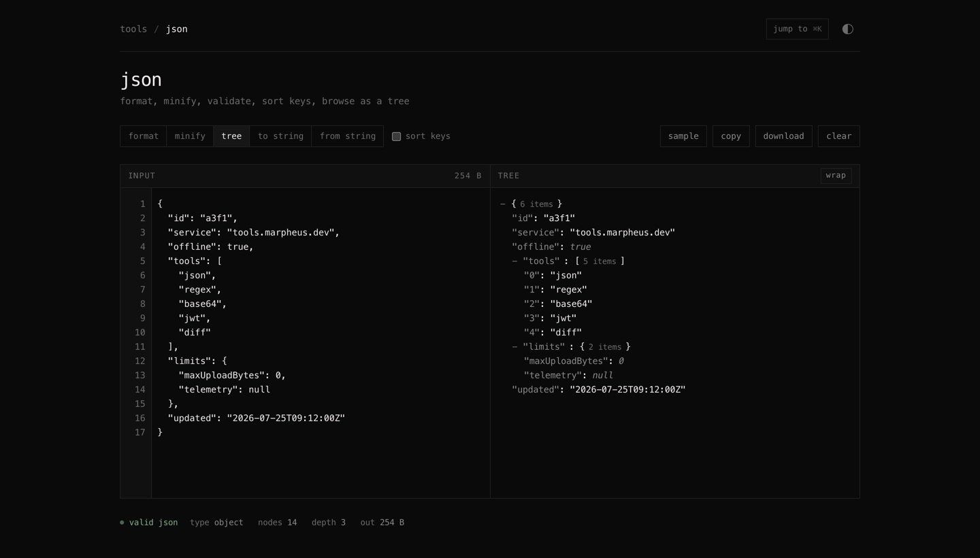The image size is (980, 558).
Task: Clear the input editor
Action: tap(838, 136)
